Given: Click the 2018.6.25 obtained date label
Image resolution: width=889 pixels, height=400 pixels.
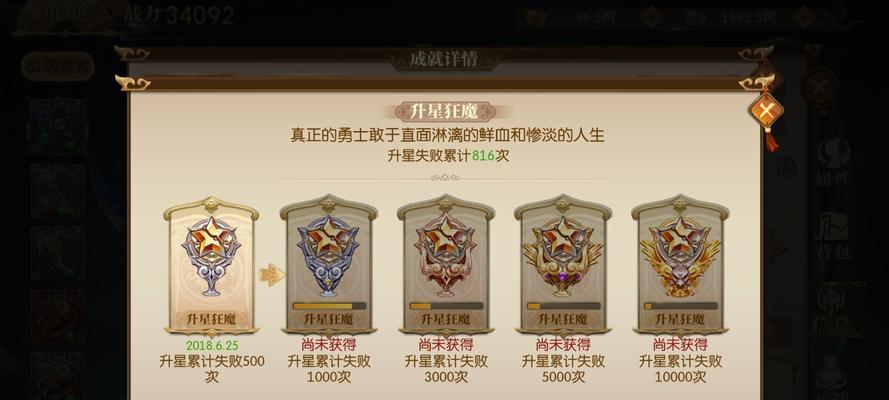Looking at the screenshot, I should pyautogui.click(x=211, y=344).
